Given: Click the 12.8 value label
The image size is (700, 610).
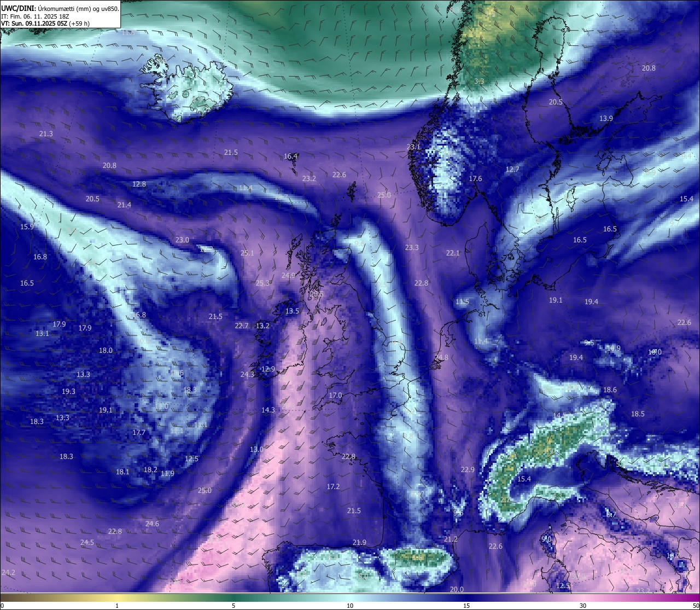Looking at the screenshot, I should click(139, 184).
